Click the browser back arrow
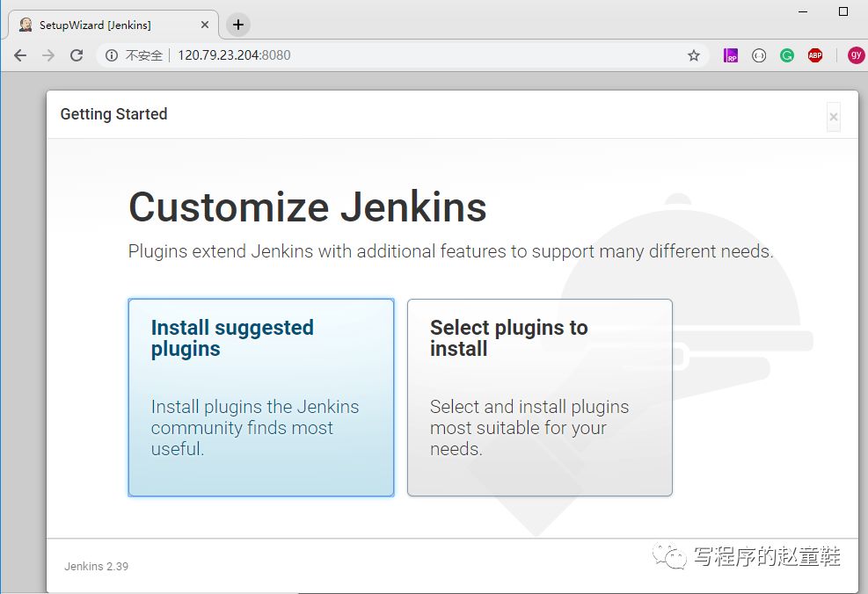 tap(20, 55)
